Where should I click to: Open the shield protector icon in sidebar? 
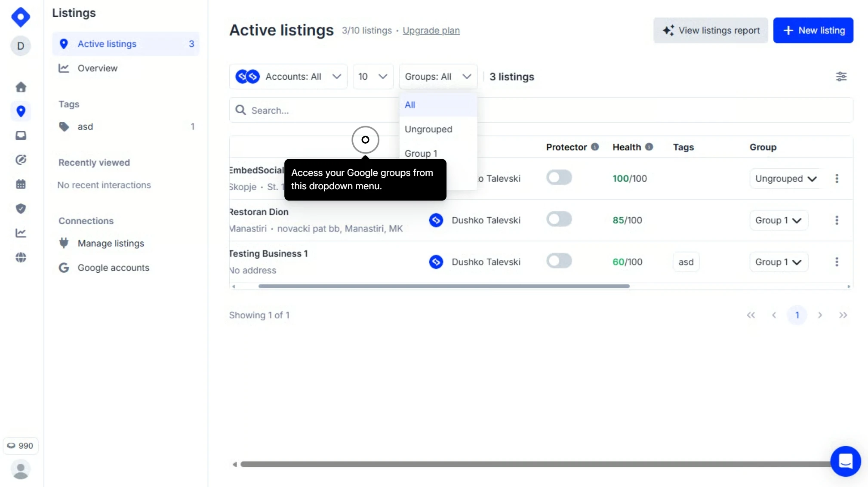(21, 209)
